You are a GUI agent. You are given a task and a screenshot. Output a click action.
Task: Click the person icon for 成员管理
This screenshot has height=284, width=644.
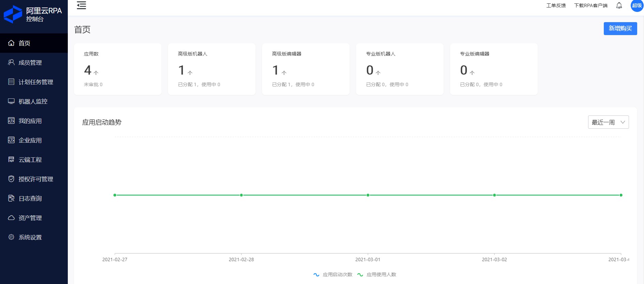[x=11, y=62]
